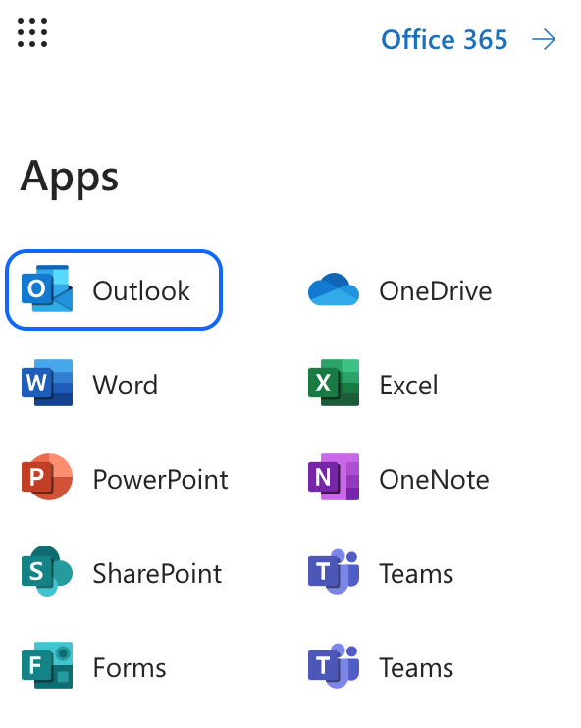The image size is (581, 728).
Task: Open the Teams icon beside Forms
Action: click(334, 666)
